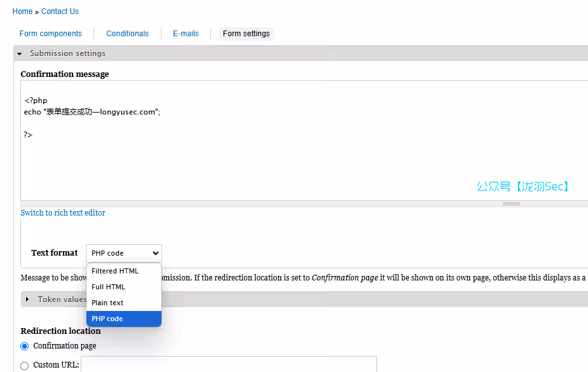Click the Home breadcrumb link
Viewport: 588px width, 372px height.
[x=22, y=11]
